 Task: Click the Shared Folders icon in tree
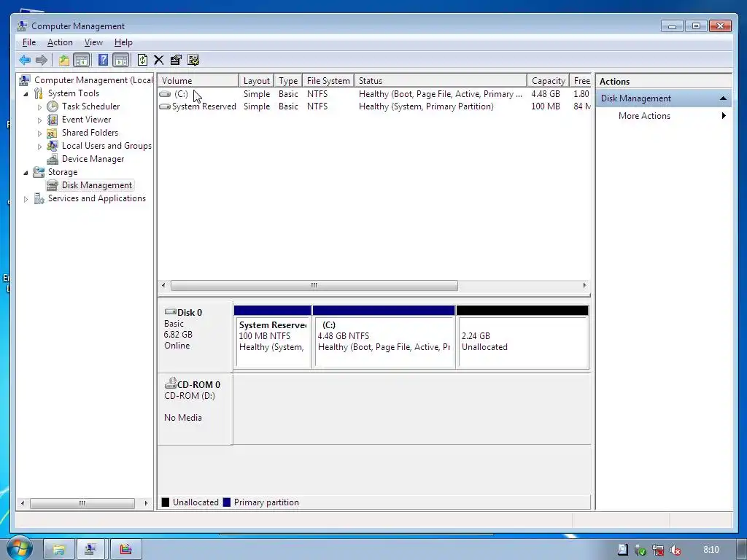tap(53, 133)
